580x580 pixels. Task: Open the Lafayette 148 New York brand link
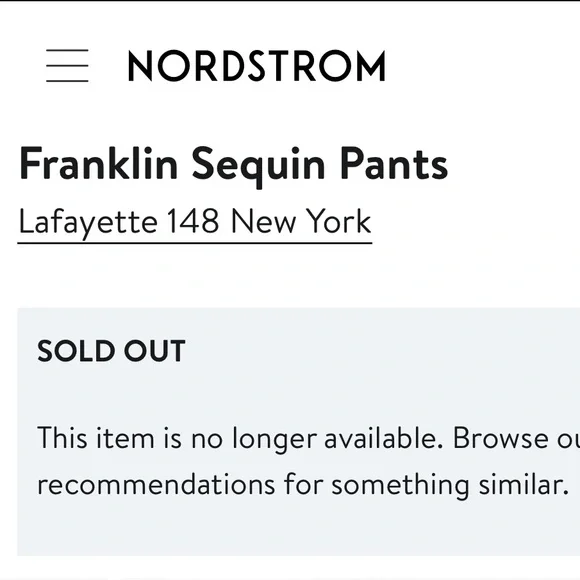[x=195, y=223]
